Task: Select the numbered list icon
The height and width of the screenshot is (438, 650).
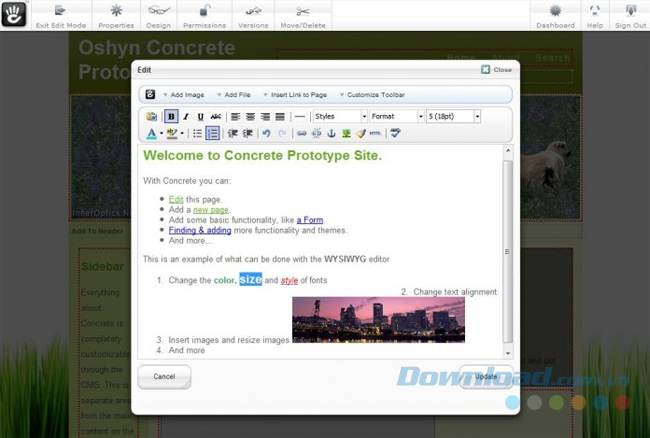Action: tap(213, 133)
